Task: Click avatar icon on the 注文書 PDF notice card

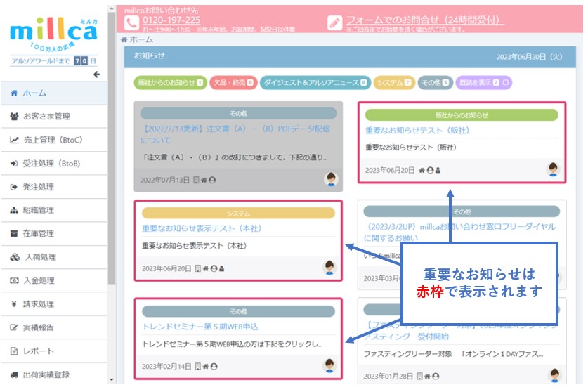Action: coord(331,179)
